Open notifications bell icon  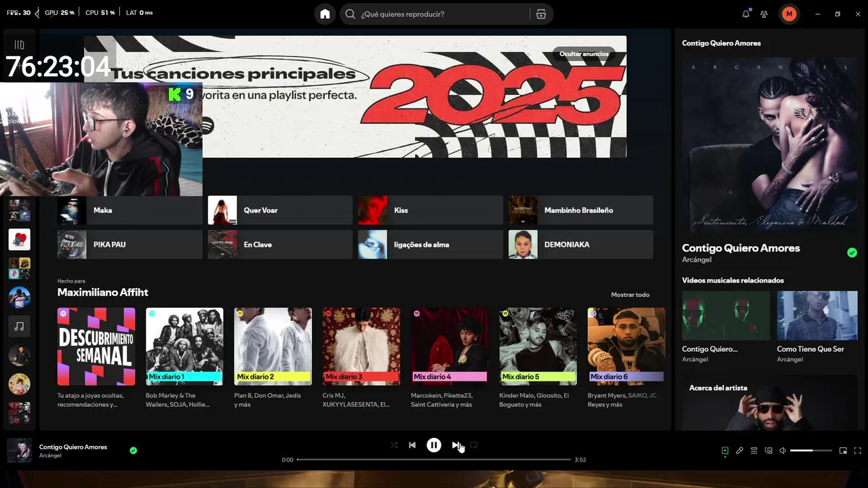[746, 14]
